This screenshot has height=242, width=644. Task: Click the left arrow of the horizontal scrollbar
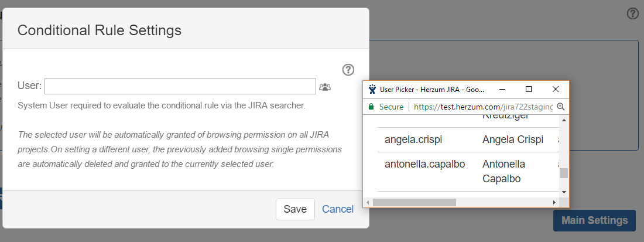tap(368, 202)
